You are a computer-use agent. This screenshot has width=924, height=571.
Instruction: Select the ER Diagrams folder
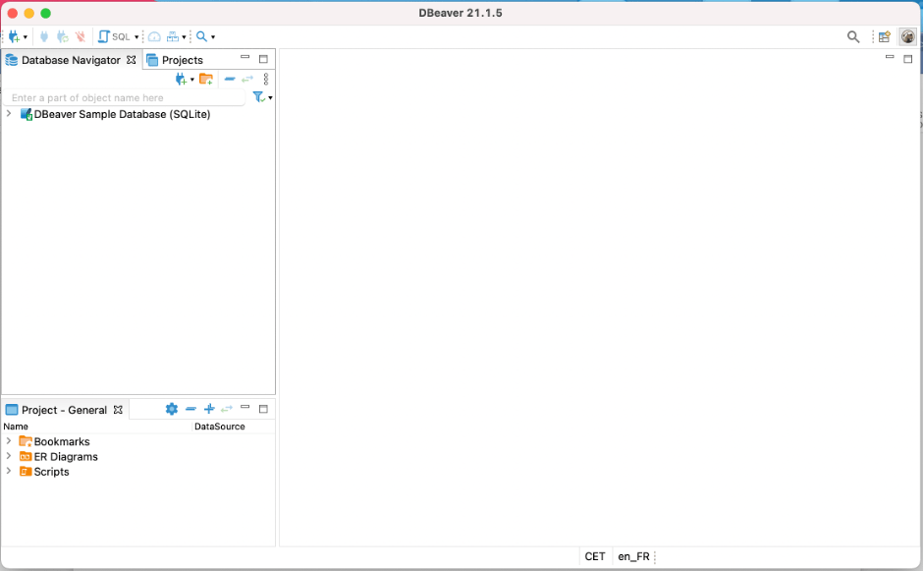tap(65, 456)
